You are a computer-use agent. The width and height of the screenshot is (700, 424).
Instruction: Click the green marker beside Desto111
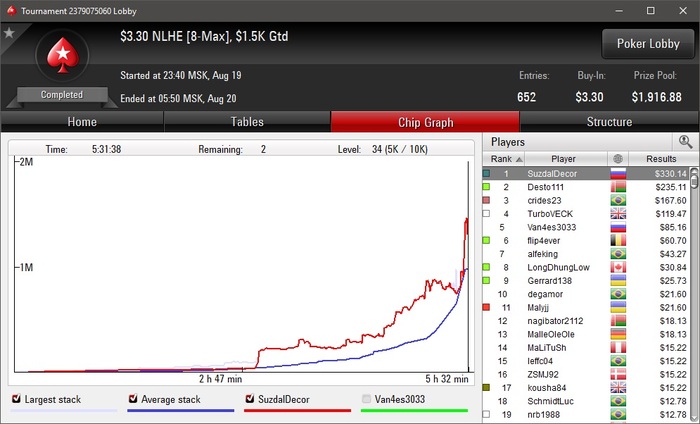[486, 187]
